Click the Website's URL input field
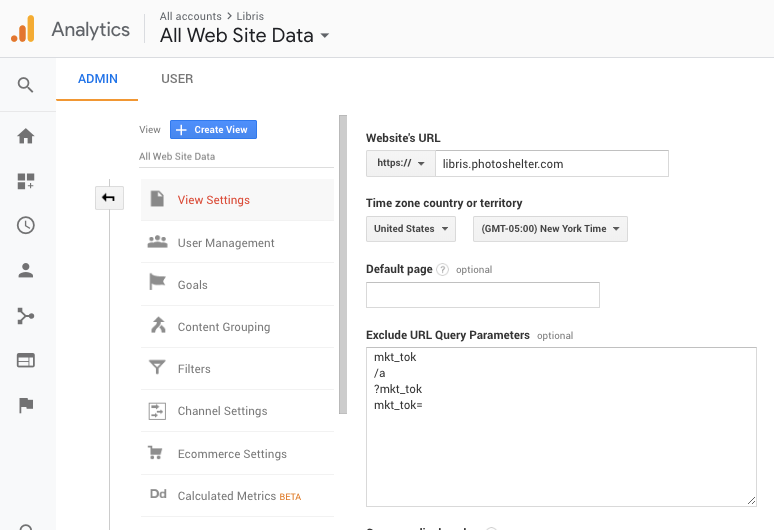This screenshot has width=774, height=530. [x=551, y=163]
